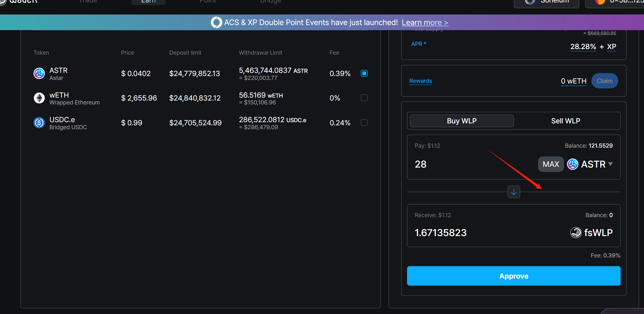Click the ASTR token logo in table
Image resolution: width=644 pixels, height=314 pixels.
click(x=39, y=73)
